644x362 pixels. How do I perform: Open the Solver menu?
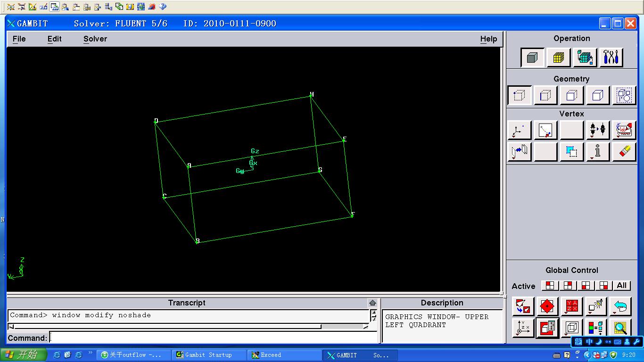click(95, 39)
